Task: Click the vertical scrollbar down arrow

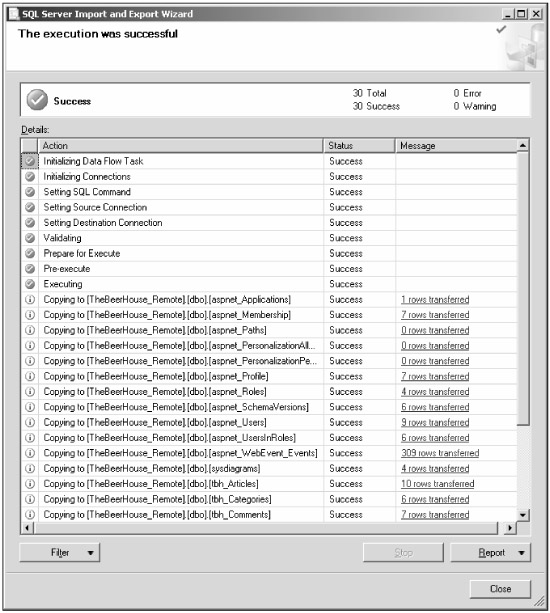Action: point(523,515)
